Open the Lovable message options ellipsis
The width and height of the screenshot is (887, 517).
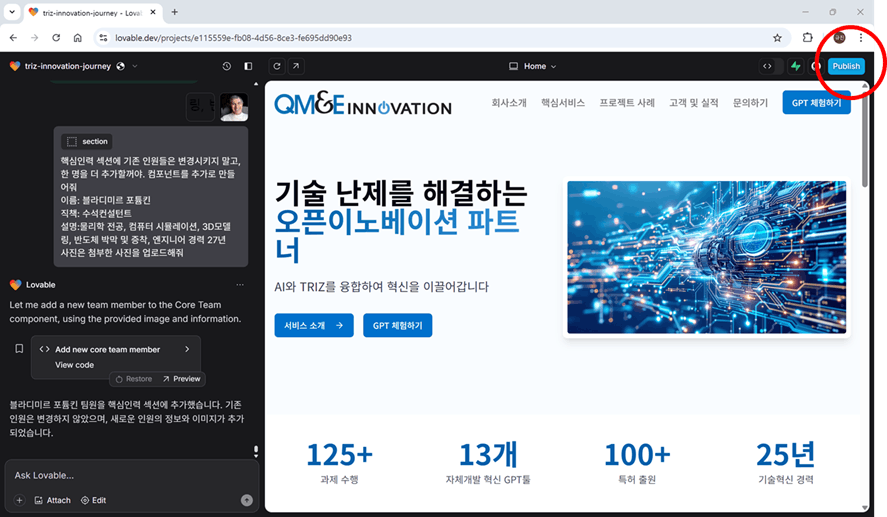(240, 285)
